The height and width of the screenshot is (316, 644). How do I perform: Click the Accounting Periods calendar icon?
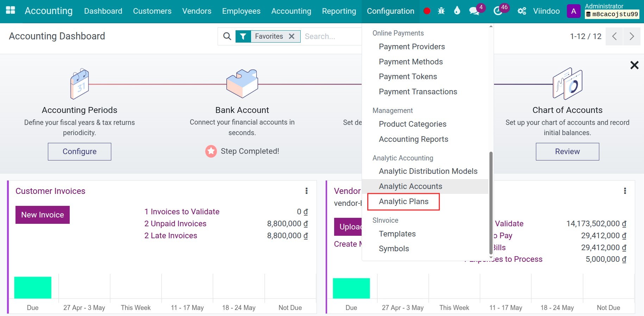80,84
